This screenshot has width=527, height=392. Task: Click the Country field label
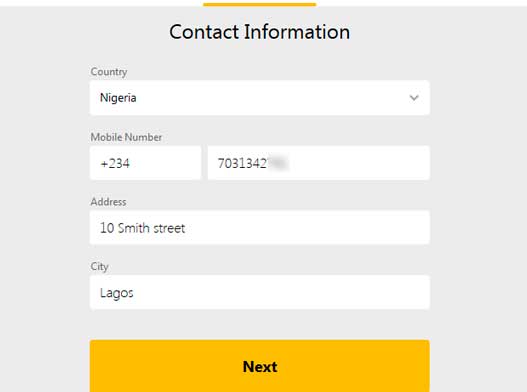coord(109,72)
